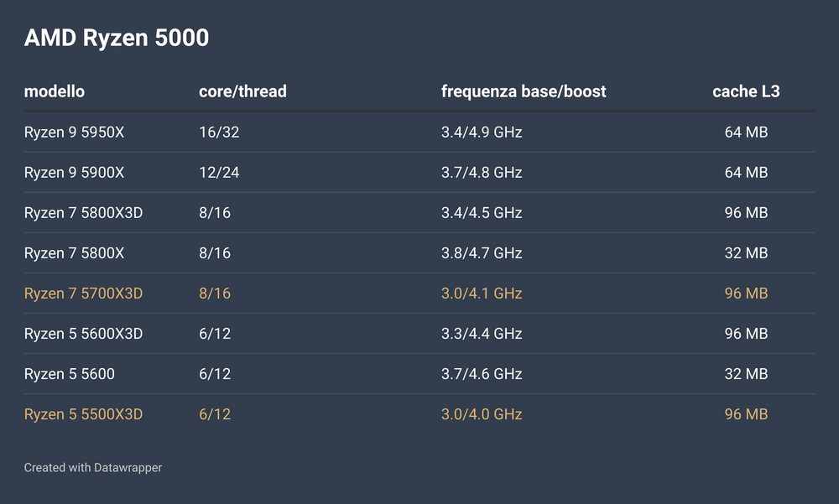Click the 16/32 core/thread value

[x=213, y=132]
